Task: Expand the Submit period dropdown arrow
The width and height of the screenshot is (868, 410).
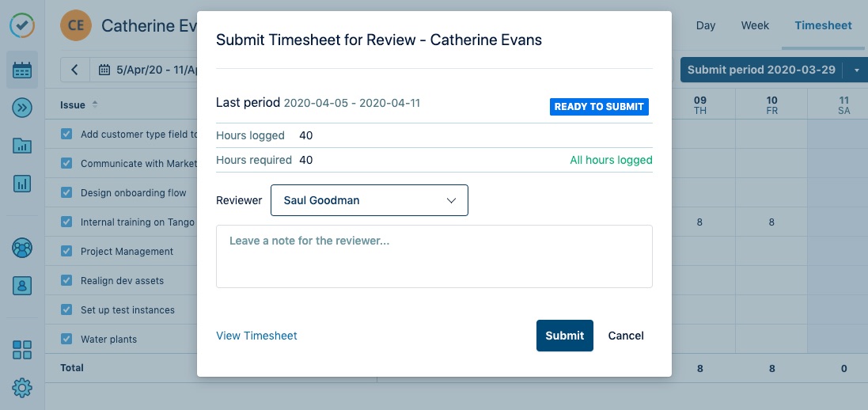Action: pyautogui.click(x=856, y=70)
